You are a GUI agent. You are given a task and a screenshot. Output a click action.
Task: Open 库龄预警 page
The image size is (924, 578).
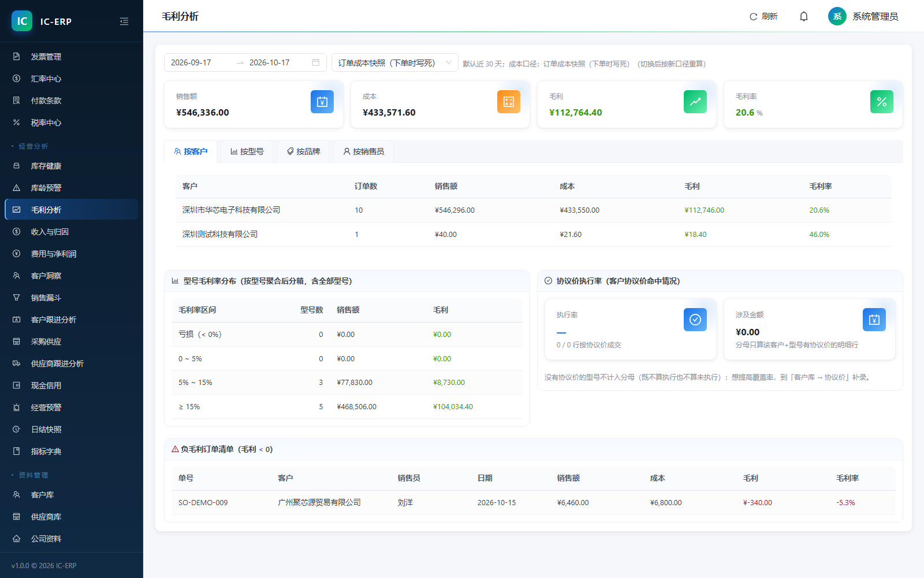pos(71,188)
